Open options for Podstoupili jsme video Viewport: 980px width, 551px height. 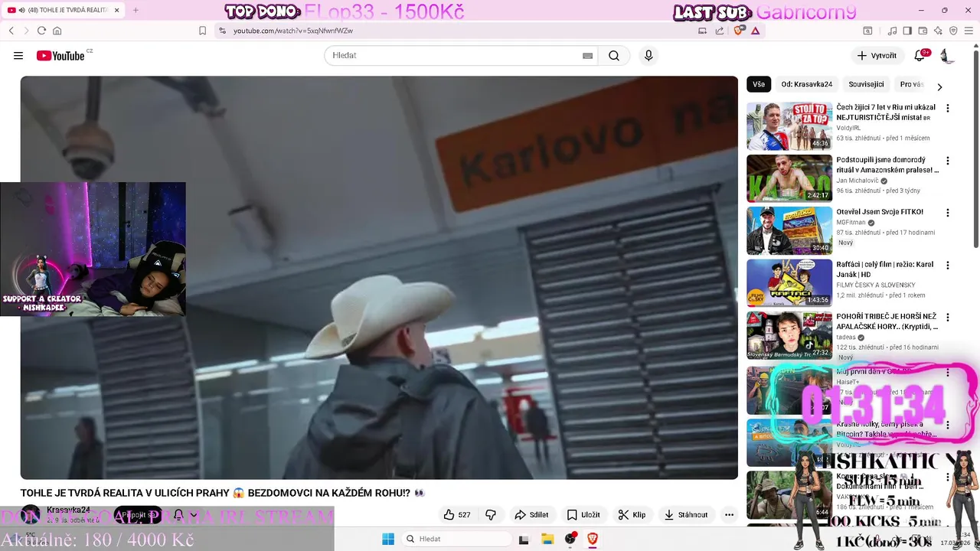(948, 161)
